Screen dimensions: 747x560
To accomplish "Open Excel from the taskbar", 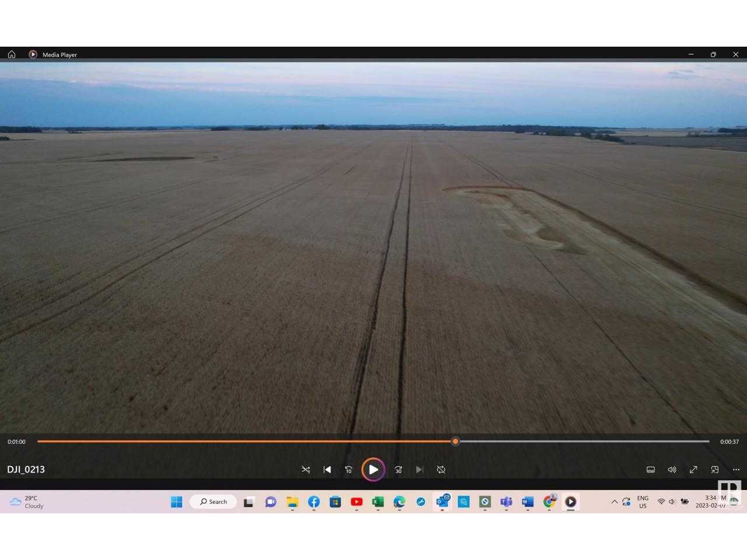I will tap(378, 502).
